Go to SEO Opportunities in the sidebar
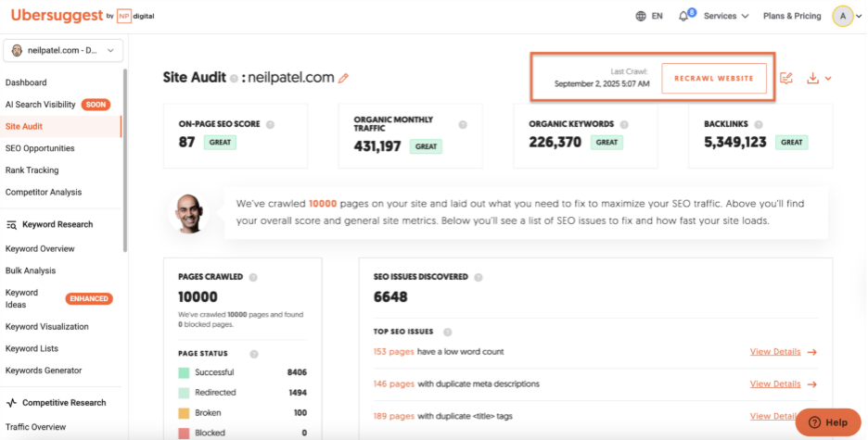The image size is (868, 440). 40,148
